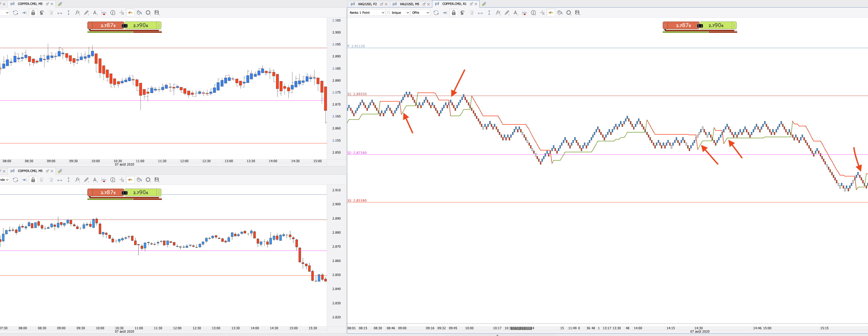Add new chart tab next to COPPER.CMD, R1
This screenshot has width=868, height=336.
click(x=484, y=4)
